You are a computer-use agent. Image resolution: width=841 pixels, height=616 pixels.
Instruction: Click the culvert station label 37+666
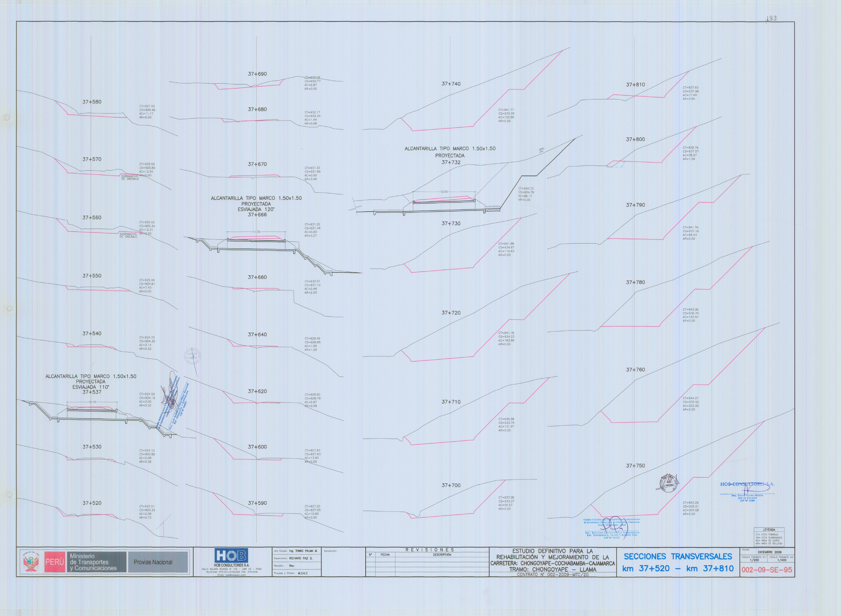pyautogui.click(x=257, y=215)
